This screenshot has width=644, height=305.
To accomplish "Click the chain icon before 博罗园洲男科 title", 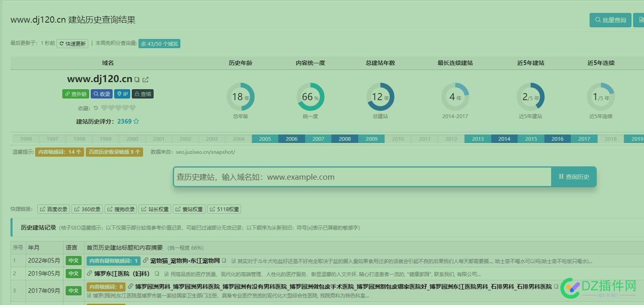I will point(131,287).
